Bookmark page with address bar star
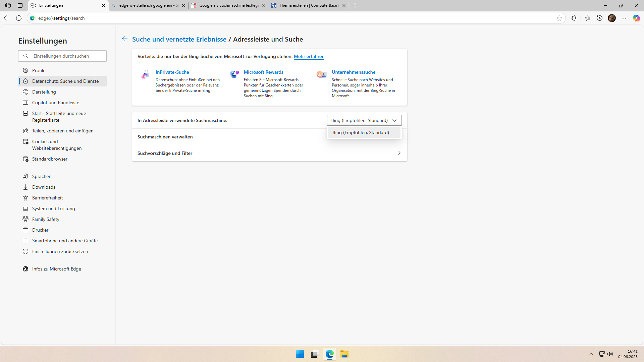Screen dimensions: 644x362 (x=559, y=18)
